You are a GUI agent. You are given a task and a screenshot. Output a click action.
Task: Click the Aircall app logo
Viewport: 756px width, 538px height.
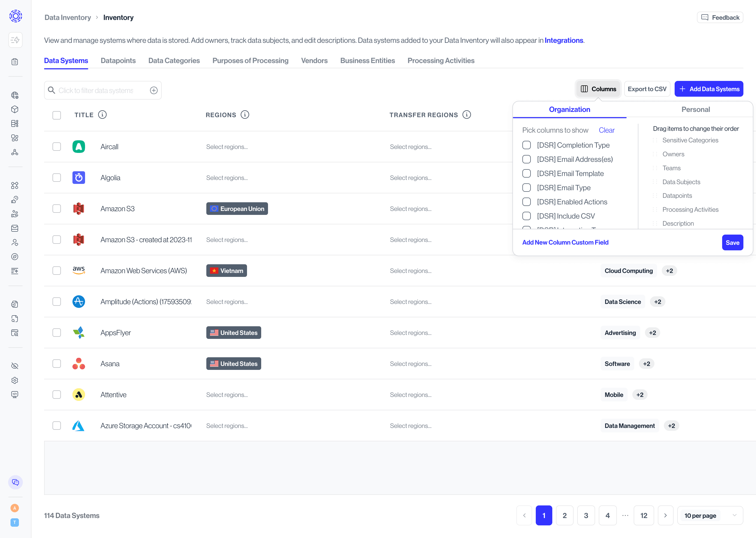point(79,146)
